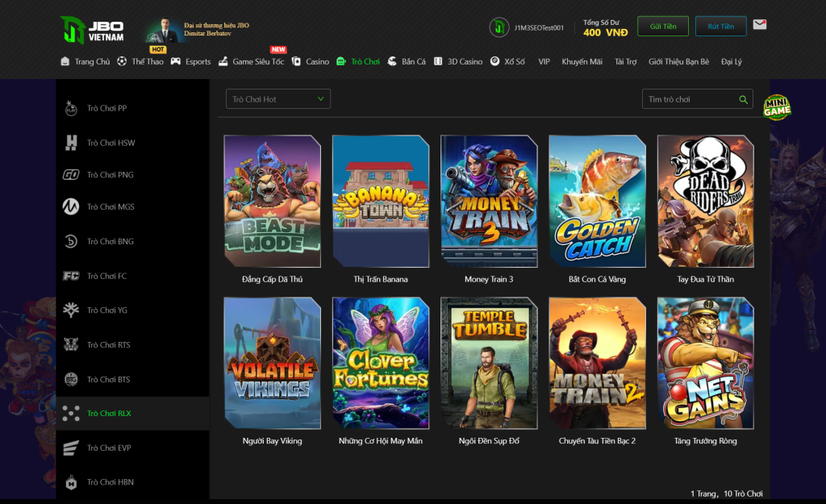Screen dimensions: 826x504
Task: Open the Dead Riders Trail game thumbnail
Action: (x=706, y=201)
